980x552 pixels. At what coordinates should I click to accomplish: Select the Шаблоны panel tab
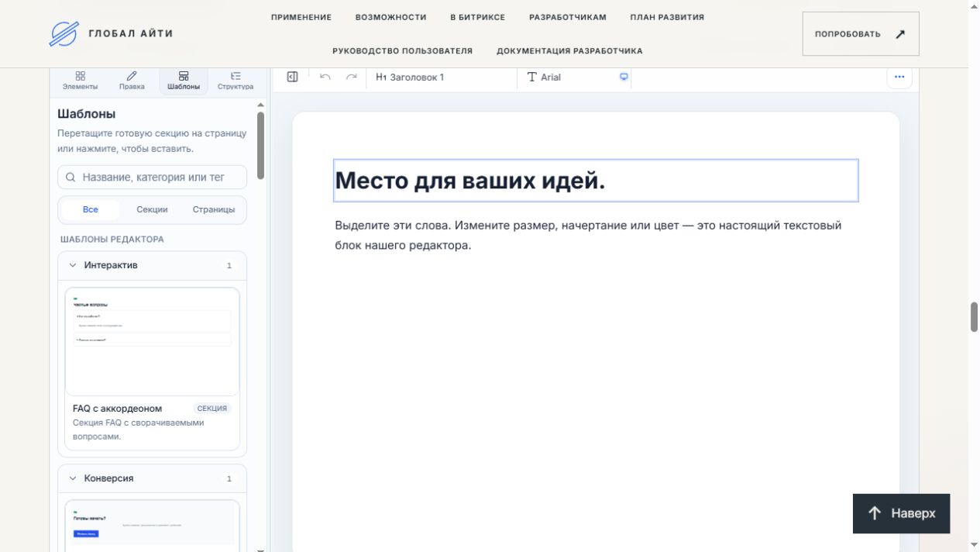pyautogui.click(x=184, y=81)
